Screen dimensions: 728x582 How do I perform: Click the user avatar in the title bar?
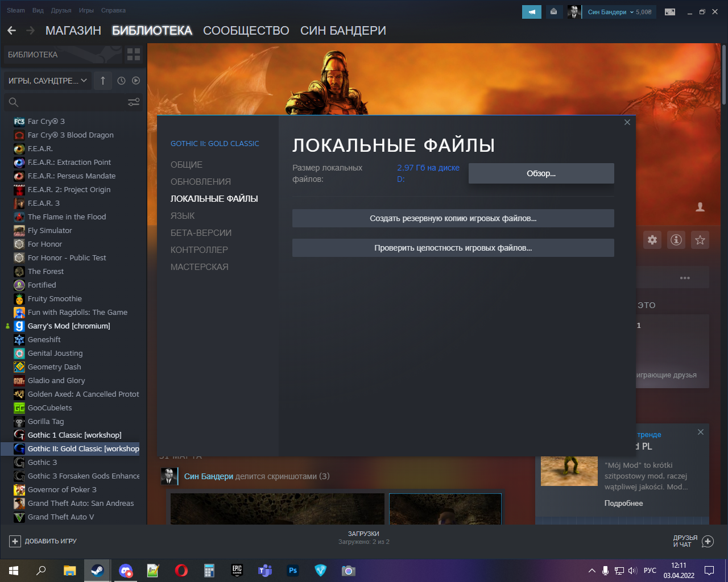tap(573, 12)
